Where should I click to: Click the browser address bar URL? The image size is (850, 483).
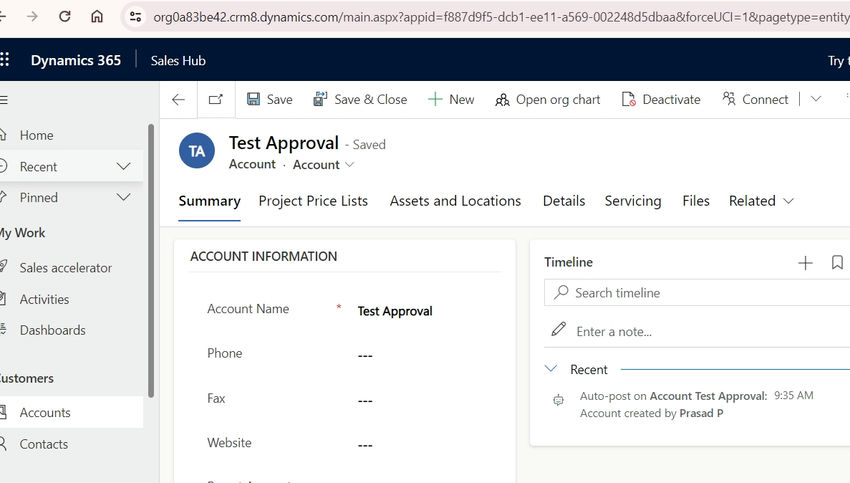pyautogui.click(x=500, y=17)
